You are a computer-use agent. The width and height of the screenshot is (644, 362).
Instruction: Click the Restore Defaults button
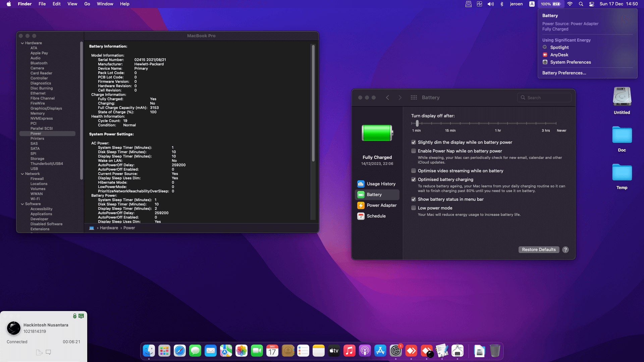tap(539, 250)
